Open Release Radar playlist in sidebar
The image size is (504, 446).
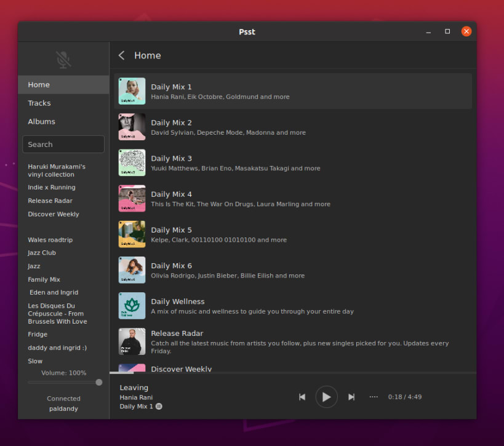[x=50, y=201]
